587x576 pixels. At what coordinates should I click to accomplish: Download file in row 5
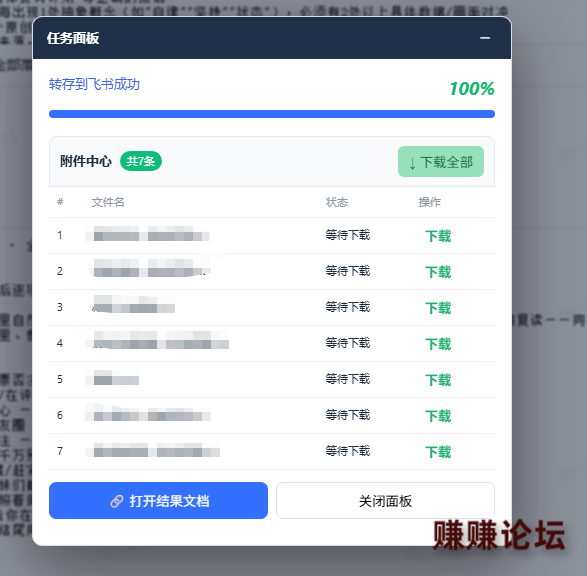(x=438, y=380)
